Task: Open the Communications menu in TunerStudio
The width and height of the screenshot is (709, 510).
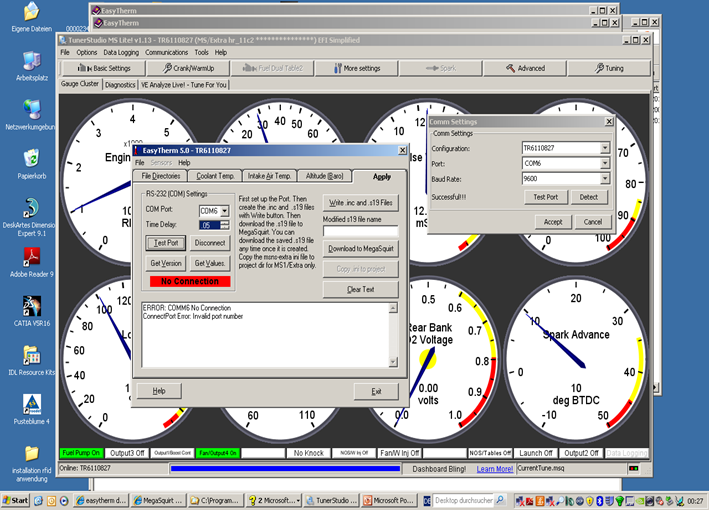Action: (166, 52)
